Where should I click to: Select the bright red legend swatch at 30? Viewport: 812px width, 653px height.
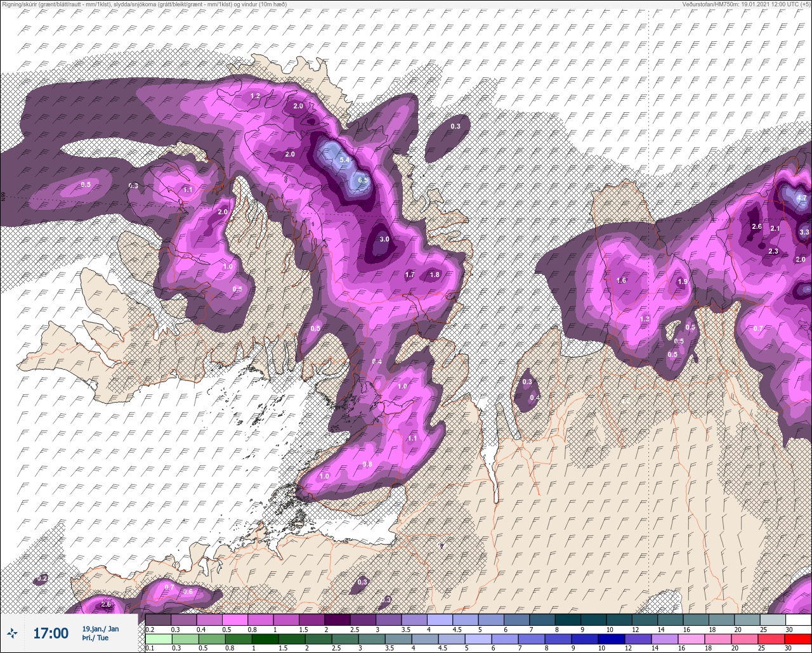coord(798,638)
